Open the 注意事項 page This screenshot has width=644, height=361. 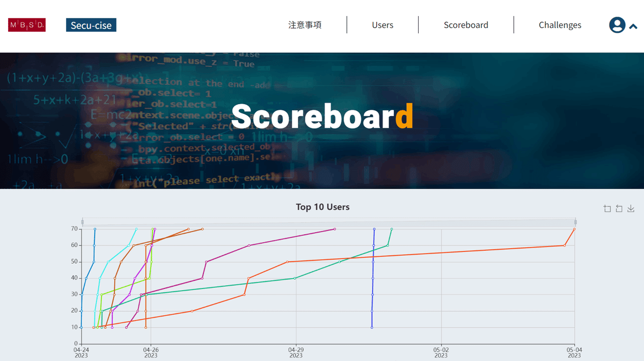(x=305, y=25)
